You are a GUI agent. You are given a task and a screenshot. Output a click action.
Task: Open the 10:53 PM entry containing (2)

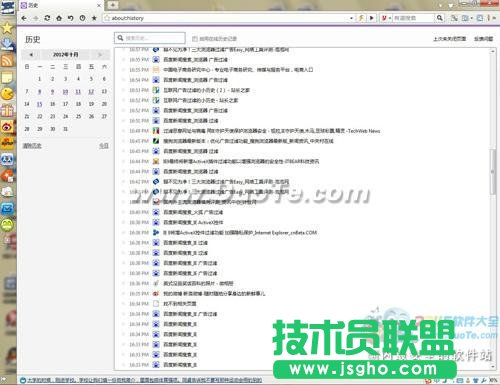(207, 90)
